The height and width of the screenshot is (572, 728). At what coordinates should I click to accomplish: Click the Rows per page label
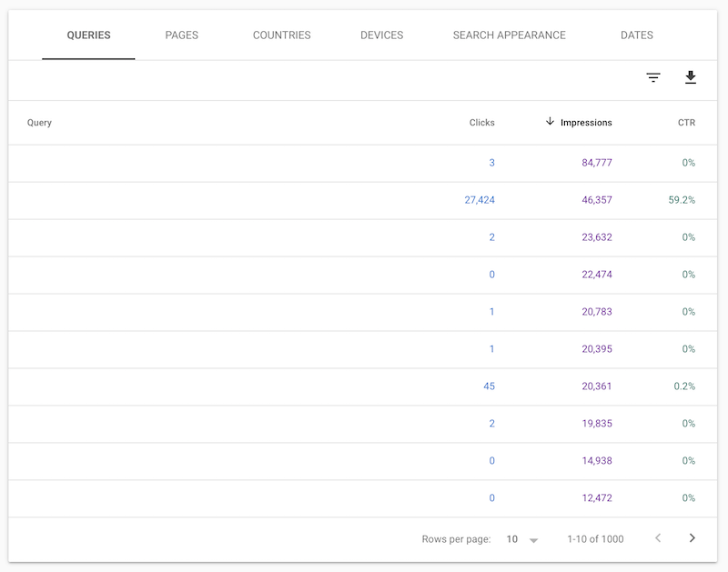tap(456, 539)
